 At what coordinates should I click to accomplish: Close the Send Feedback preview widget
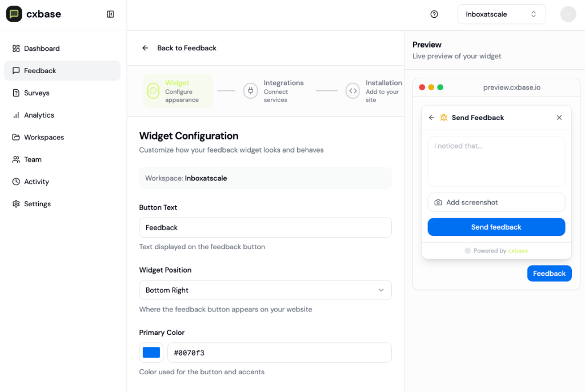tap(559, 117)
